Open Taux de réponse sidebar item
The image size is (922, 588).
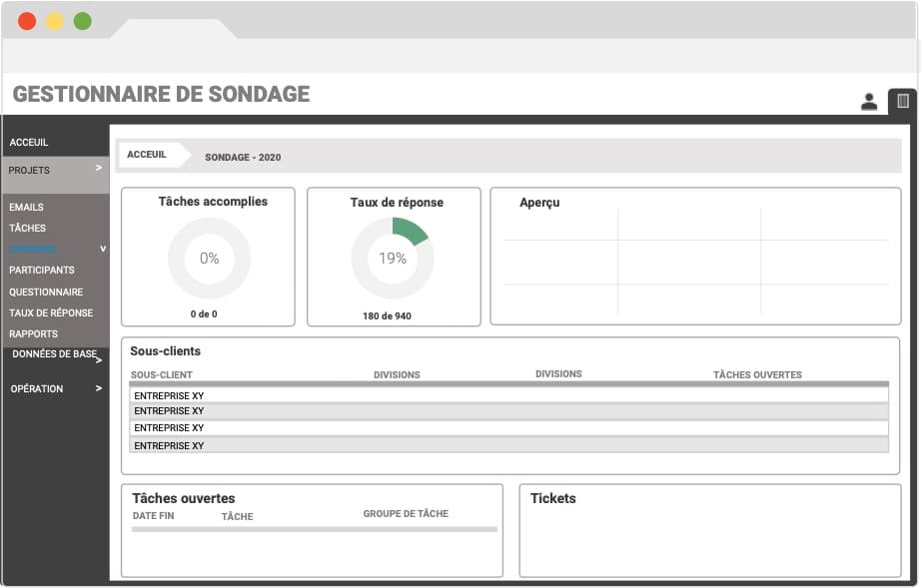pos(51,313)
